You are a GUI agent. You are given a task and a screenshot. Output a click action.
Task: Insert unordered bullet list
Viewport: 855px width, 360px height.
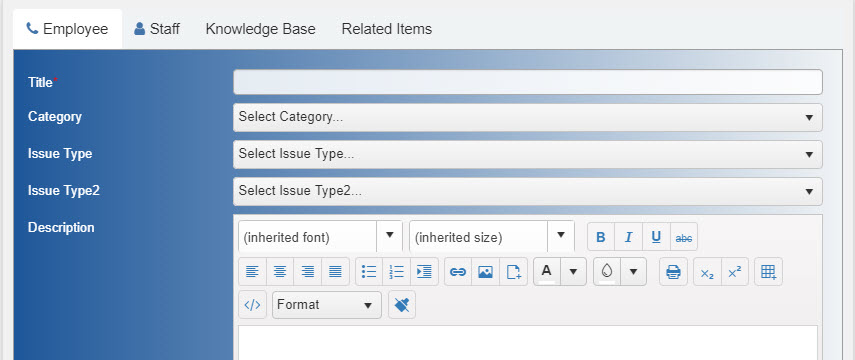coord(369,272)
